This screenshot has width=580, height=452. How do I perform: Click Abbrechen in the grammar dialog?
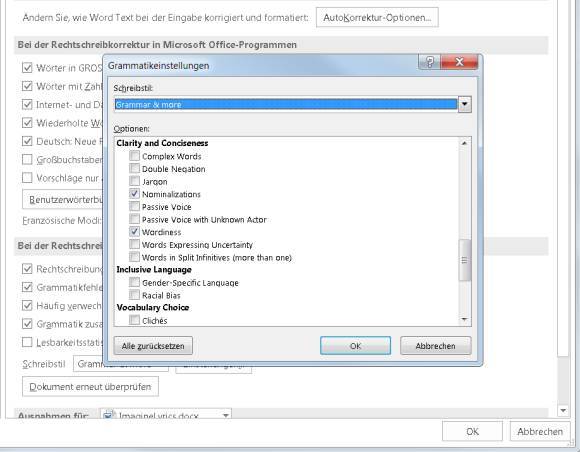[436, 346]
